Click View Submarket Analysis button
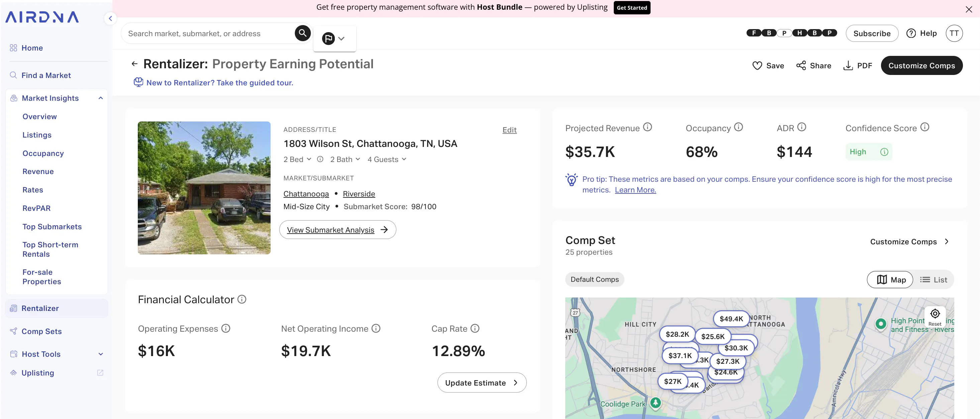 (x=337, y=230)
